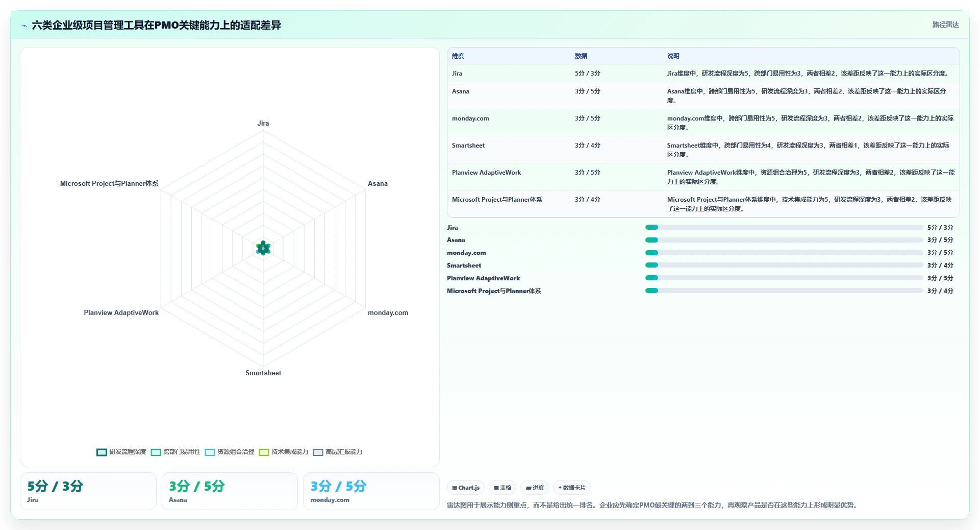Open the monday.com 3分 / 5分 data card

[371, 491]
